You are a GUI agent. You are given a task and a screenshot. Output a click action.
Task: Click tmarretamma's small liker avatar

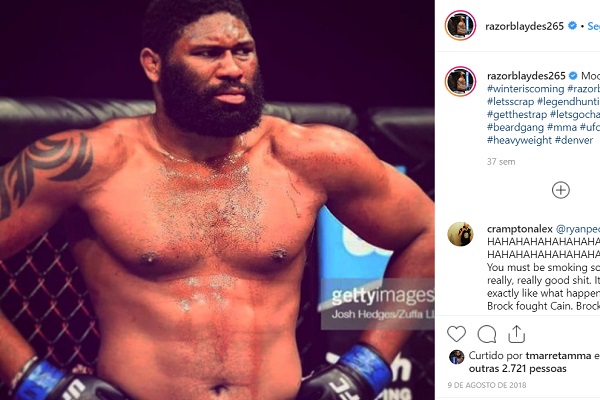click(x=456, y=357)
